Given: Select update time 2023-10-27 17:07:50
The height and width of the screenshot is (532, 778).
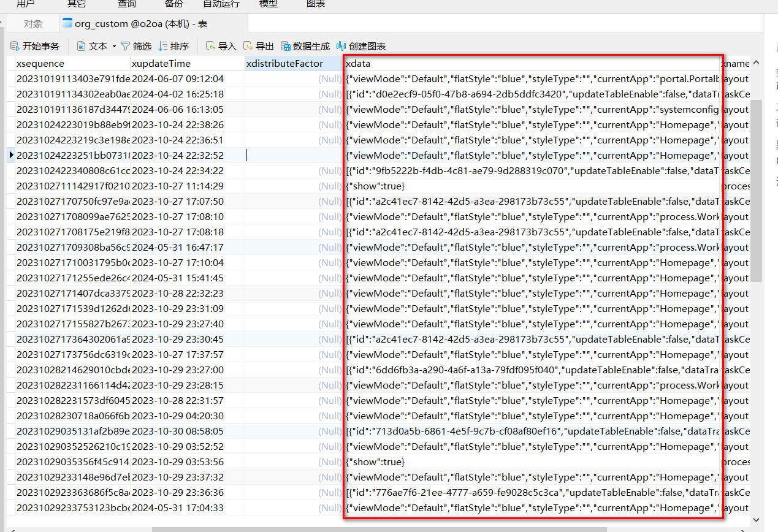Looking at the screenshot, I should [187, 201].
